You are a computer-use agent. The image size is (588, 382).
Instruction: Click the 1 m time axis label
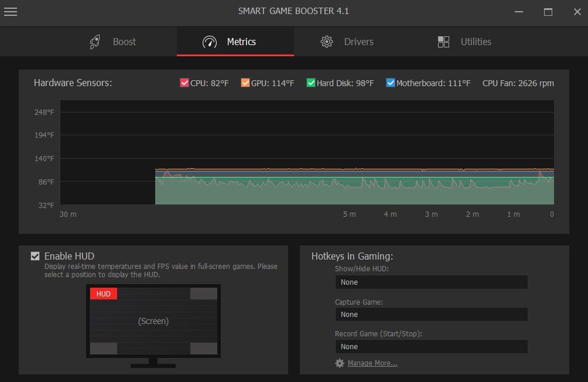click(x=514, y=214)
